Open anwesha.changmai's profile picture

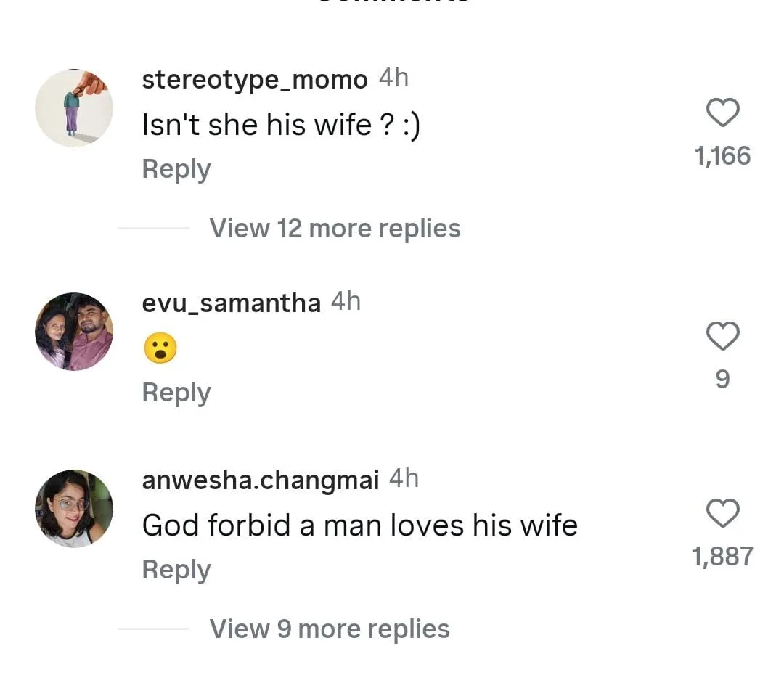[74, 508]
